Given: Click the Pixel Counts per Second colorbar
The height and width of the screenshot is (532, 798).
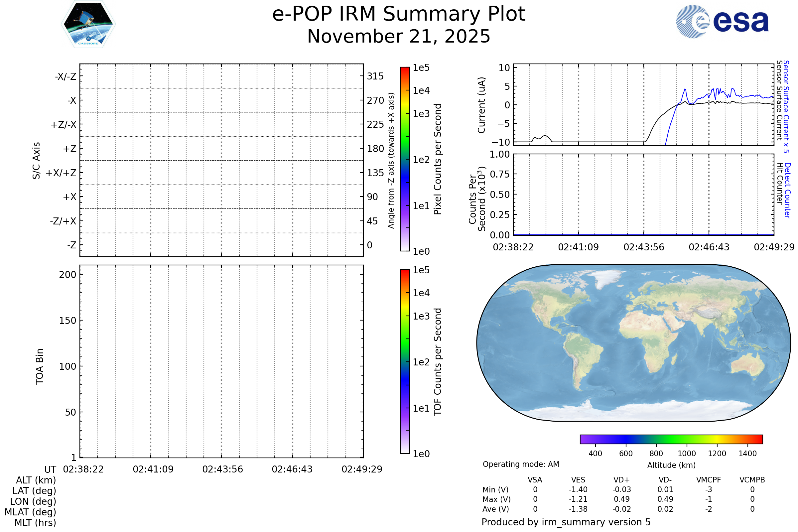Looking at the screenshot, I should coord(405,159).
